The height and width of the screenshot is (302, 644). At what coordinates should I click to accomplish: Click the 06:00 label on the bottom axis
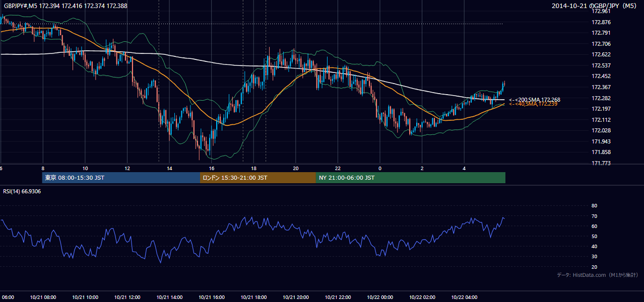[8, 297]
